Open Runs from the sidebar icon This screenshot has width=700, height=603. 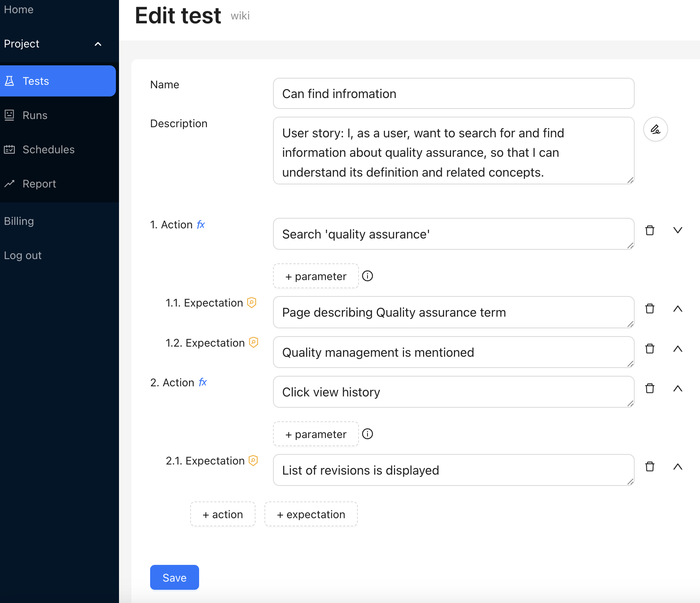10,115
